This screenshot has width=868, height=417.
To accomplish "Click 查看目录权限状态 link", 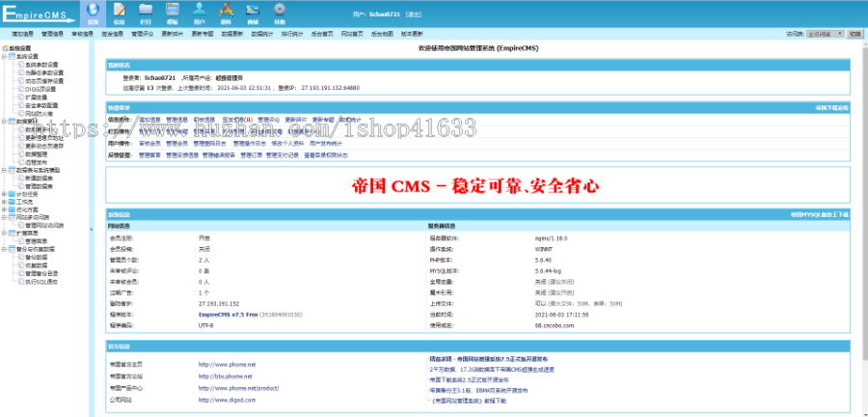I will tap(326, 155).
